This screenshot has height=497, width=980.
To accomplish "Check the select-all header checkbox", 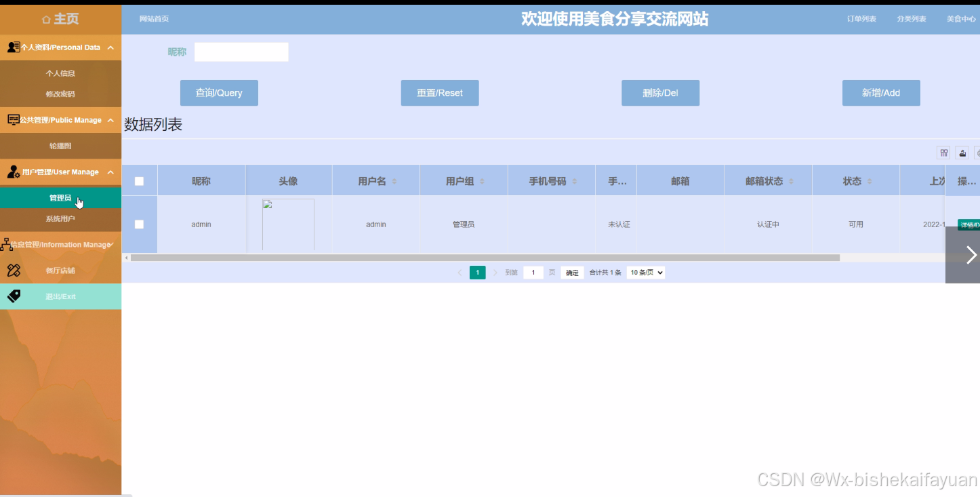I will point(139,181).
